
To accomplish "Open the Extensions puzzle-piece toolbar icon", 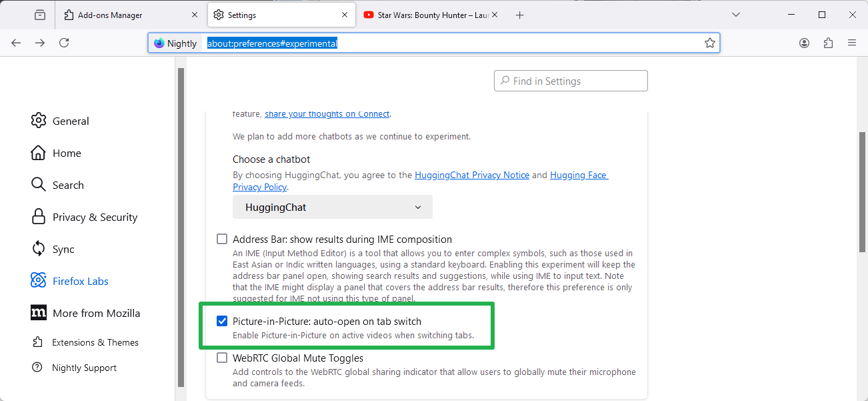I will [x=828, y=43].
